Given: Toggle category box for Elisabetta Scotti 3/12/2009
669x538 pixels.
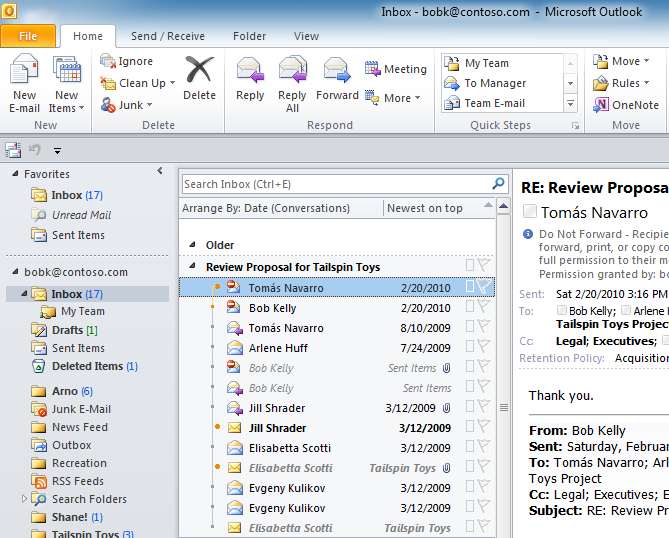Looking at the screenshot, I should tap(470, 446).
